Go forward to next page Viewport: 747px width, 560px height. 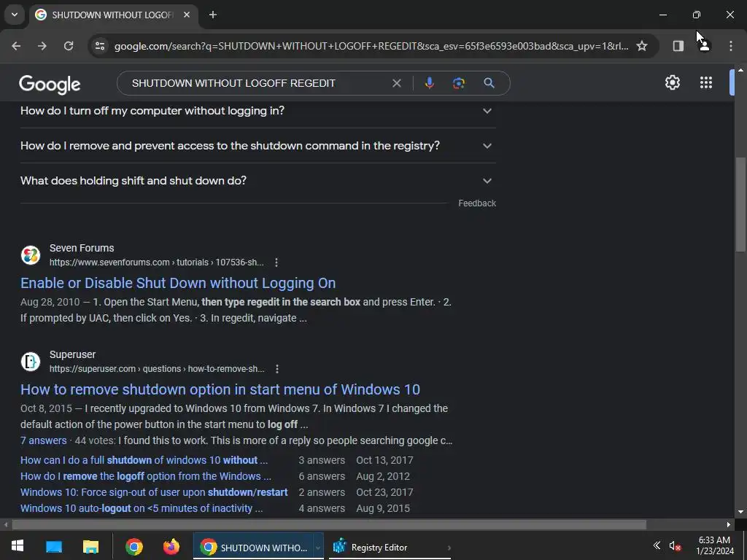42,46
